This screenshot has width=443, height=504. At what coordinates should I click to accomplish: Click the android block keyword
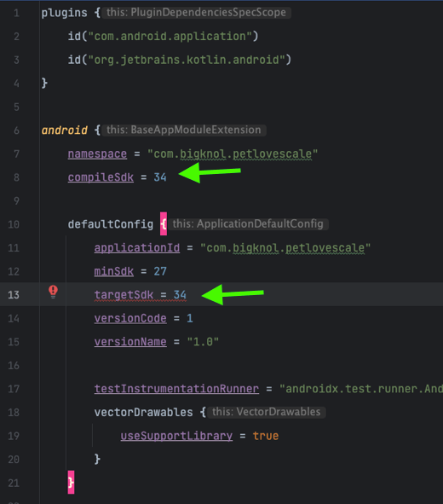tap(64, 130)
